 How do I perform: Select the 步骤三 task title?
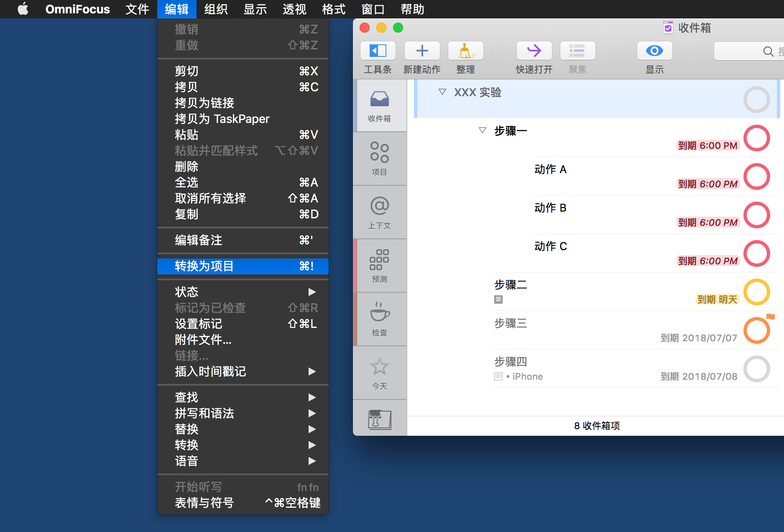pos(511,323)
